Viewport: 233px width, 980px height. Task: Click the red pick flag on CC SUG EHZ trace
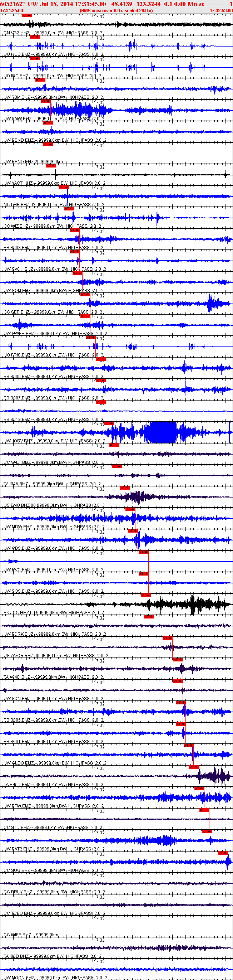(x=223, y=853)
